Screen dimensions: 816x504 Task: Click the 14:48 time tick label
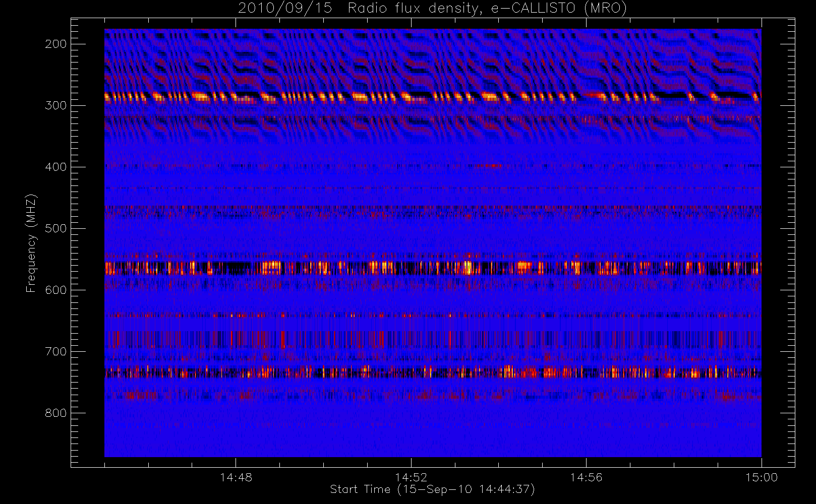[x=236, y=477]
